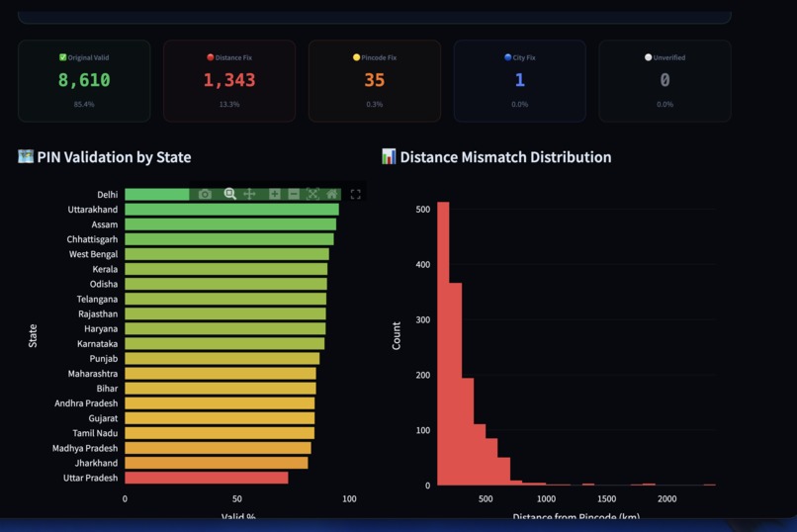Screen dimensions: 797x532
Task: Click the Chhattisgarh bar
Action: [229, 239]
